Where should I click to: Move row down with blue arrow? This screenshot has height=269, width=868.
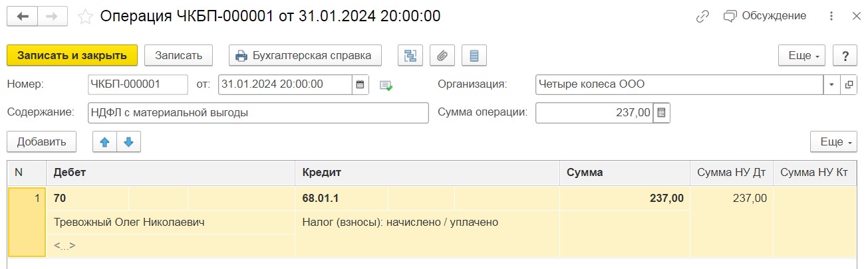pyautogui.click(x=129, y=141)
